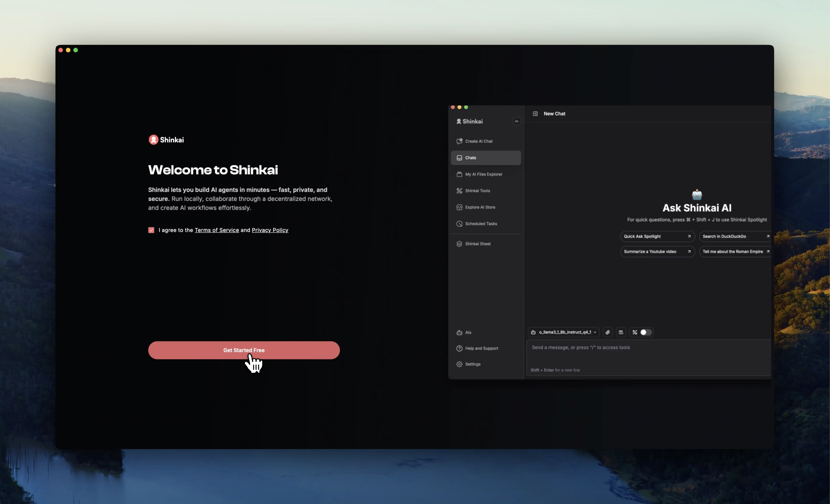Viewport: 830px width, 504px height.
Task: Open the AIs sidebar item
Action: tap(468, 333)
